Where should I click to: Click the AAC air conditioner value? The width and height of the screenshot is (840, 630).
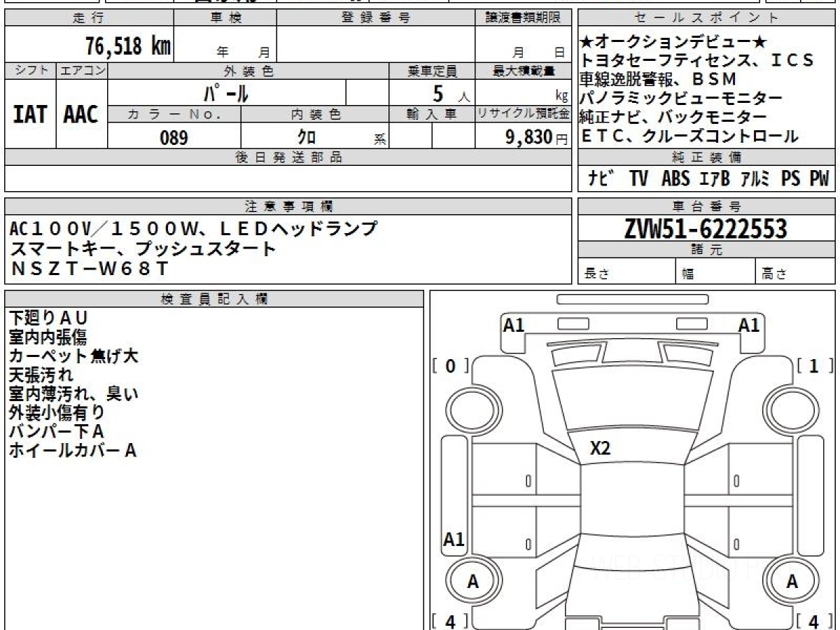coord(81,114)
